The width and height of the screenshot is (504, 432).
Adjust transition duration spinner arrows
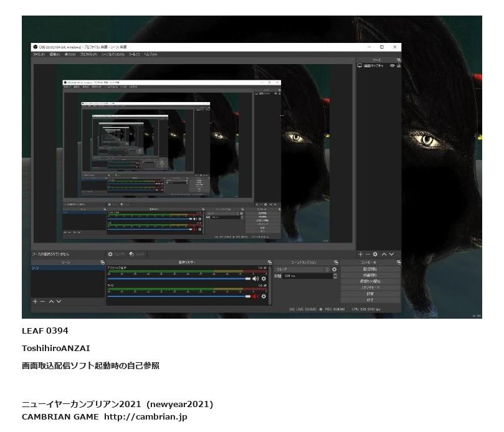(335, 276)
